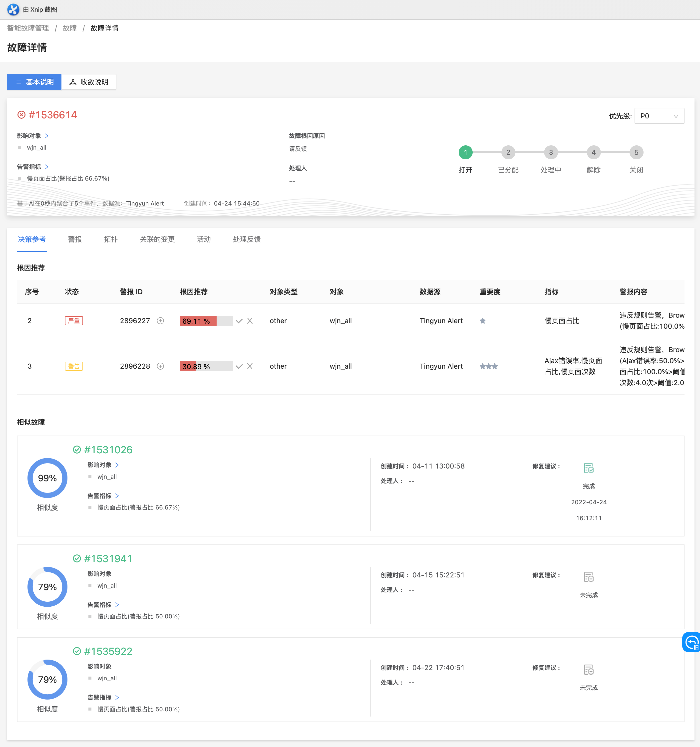Expand 告警指标 arrow in fault #1531941

pyautogui.click(x=117, y=605)
